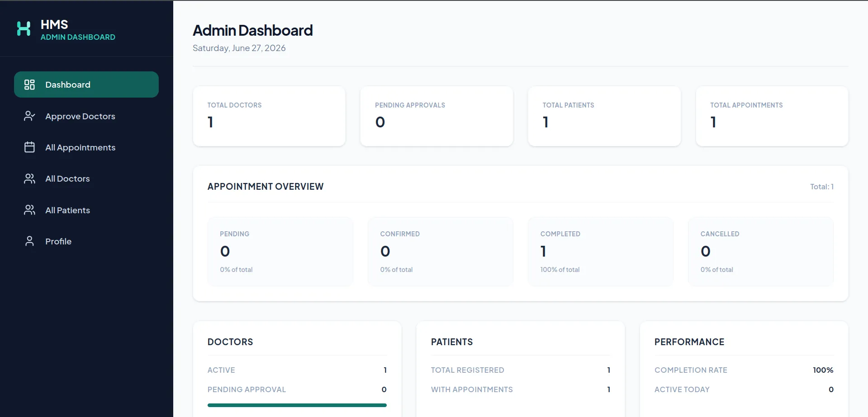Click the All Doctors people icon
868x417 pixels.
29,178
